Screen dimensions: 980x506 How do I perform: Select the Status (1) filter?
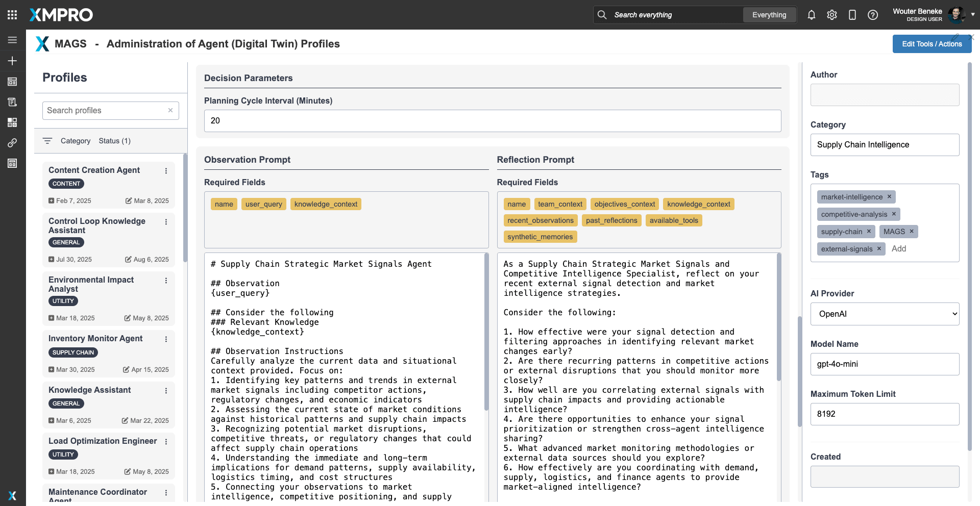[x=114, y=141]
